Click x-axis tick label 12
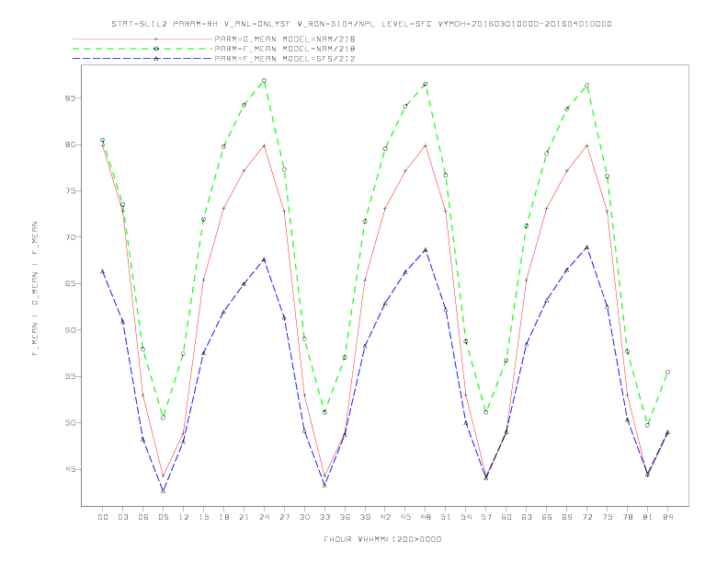The height and width of the screenshot is (563, 728). [x=184, y=517]
